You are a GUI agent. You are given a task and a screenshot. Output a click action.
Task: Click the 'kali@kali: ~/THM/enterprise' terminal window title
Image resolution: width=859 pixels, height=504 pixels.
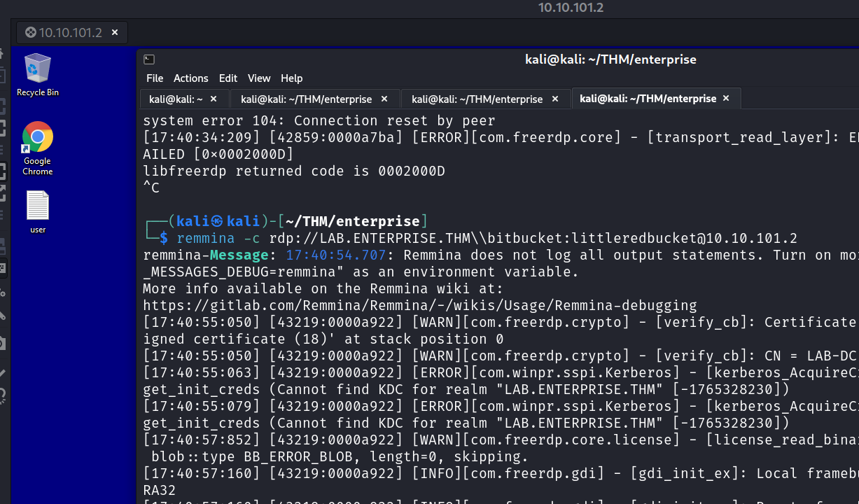point(610,59)
